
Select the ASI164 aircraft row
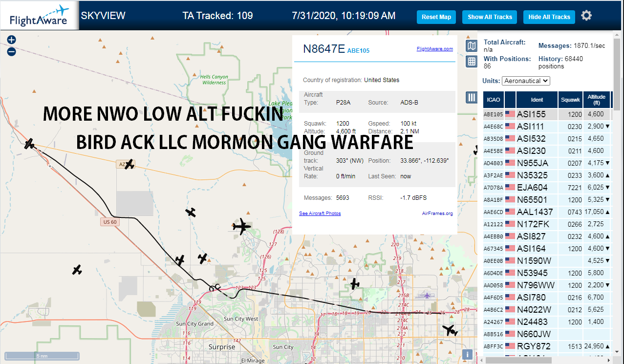point(547,249)
